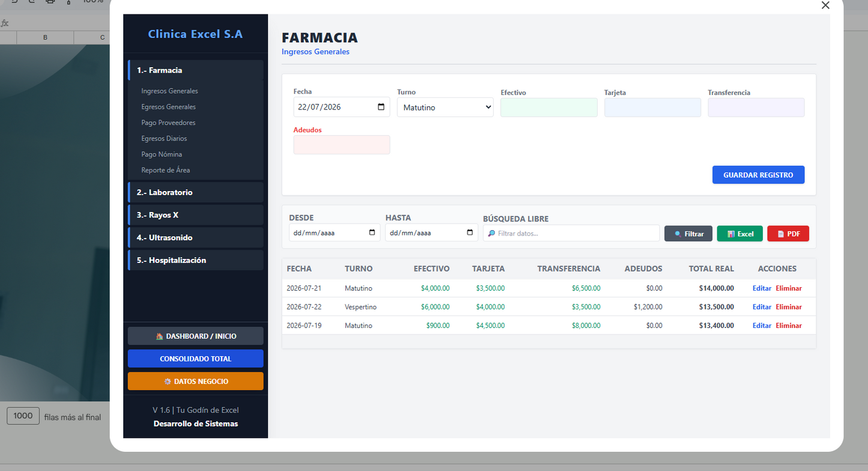Screen dimensions: 868x471
Task: Click the FECHA column header
Action: [x=299, y=269]
